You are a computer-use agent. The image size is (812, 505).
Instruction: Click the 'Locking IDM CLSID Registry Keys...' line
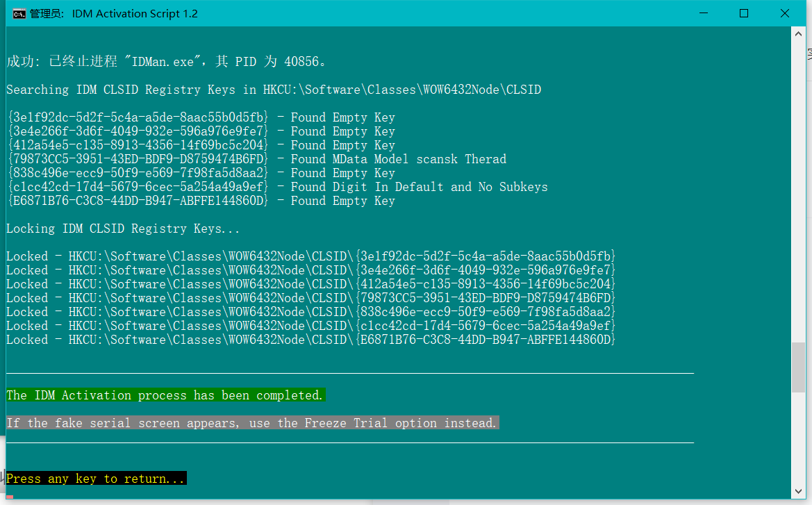pyautogui.click(x=123, y=229)
